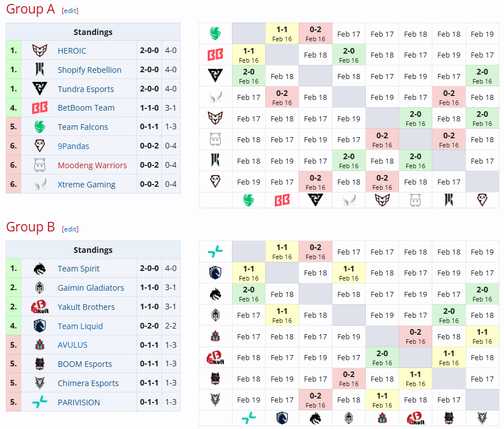
Task: Click AVULUS logo in standings
Action: [x=40, y=345]
